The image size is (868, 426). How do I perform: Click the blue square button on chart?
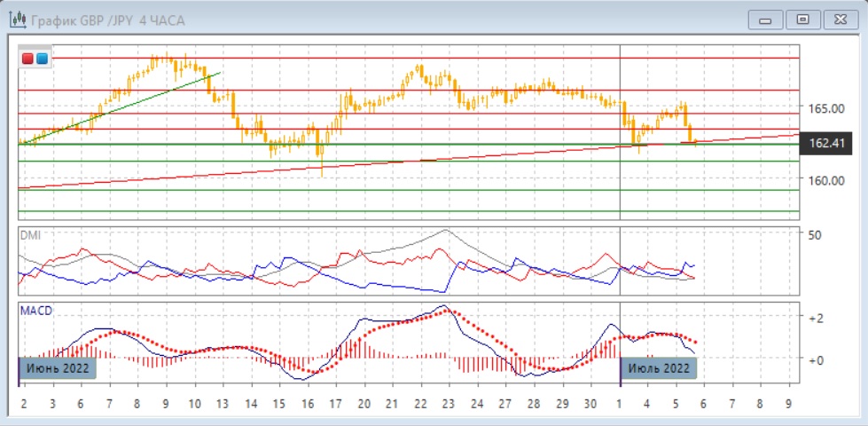[x=42, y=59]
